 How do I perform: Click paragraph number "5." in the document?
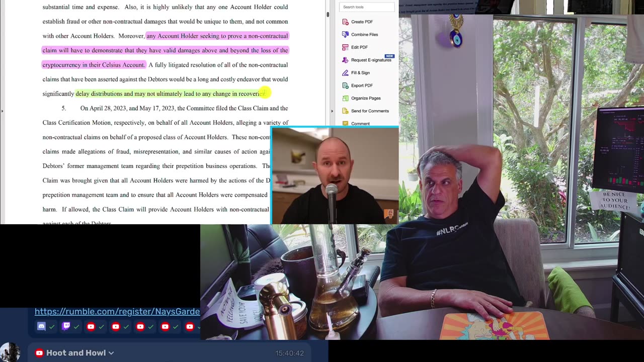[x=64, y=108]
